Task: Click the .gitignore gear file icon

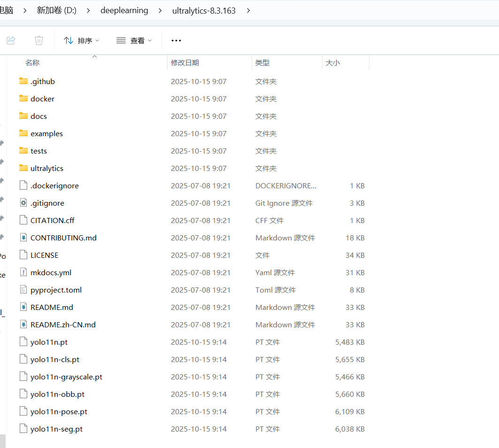Action: click(x=23, y=202)
